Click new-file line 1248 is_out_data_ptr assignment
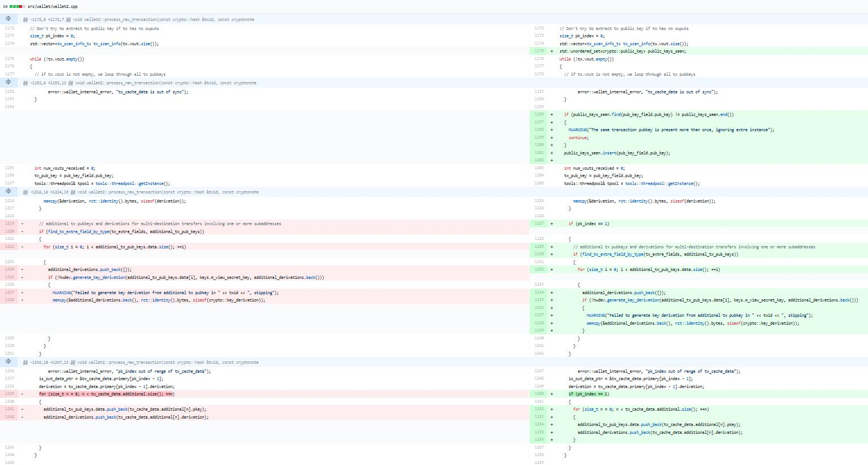 [x=630, y=378]
